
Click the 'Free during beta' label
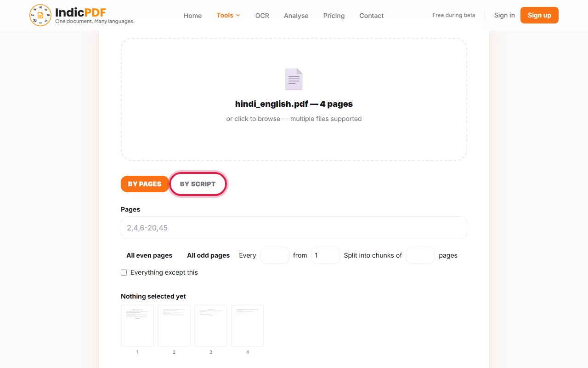454,15
